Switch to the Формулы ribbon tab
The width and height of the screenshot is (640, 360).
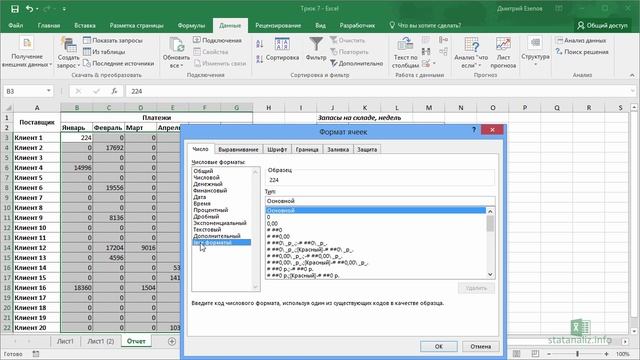click(x=191, y=25)
